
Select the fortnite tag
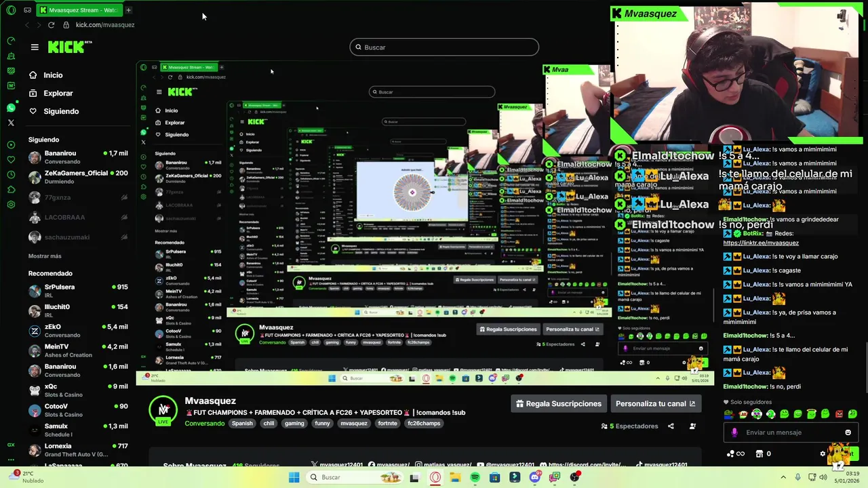pyautogui.click(x=387, y=424)
